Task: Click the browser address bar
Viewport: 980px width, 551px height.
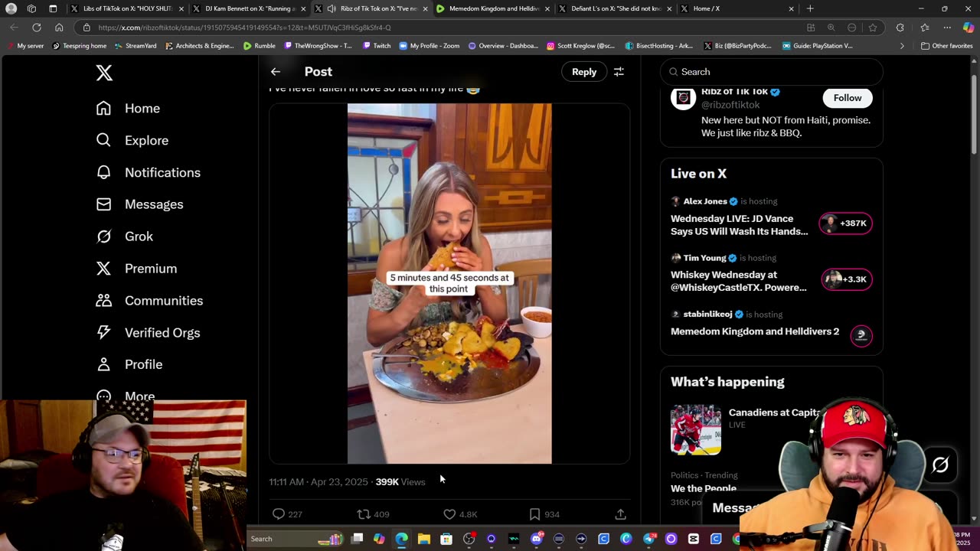Action: (444, 28)
